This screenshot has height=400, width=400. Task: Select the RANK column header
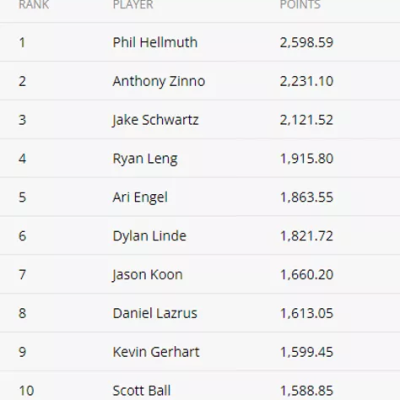tap(34, 5)
